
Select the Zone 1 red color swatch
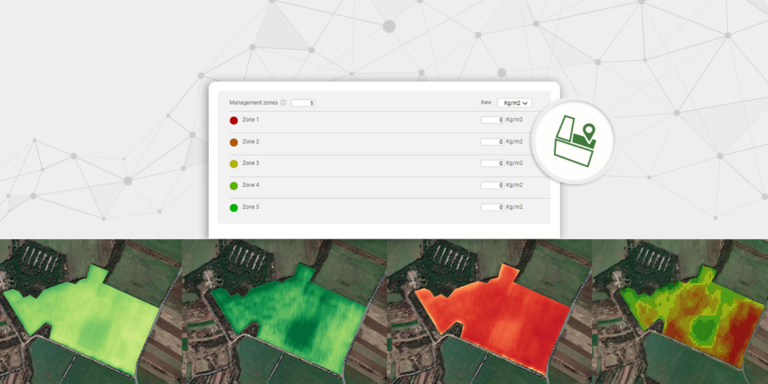coord(234,120)
